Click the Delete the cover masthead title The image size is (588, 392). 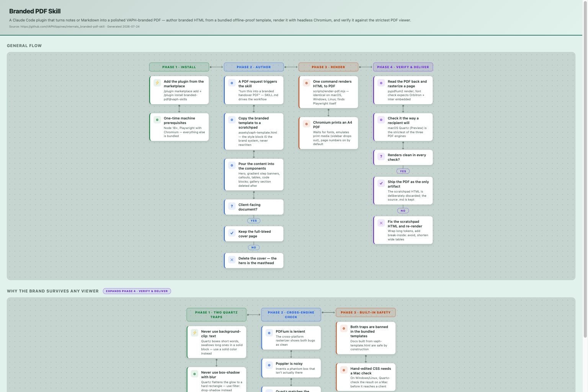(257, 261)
